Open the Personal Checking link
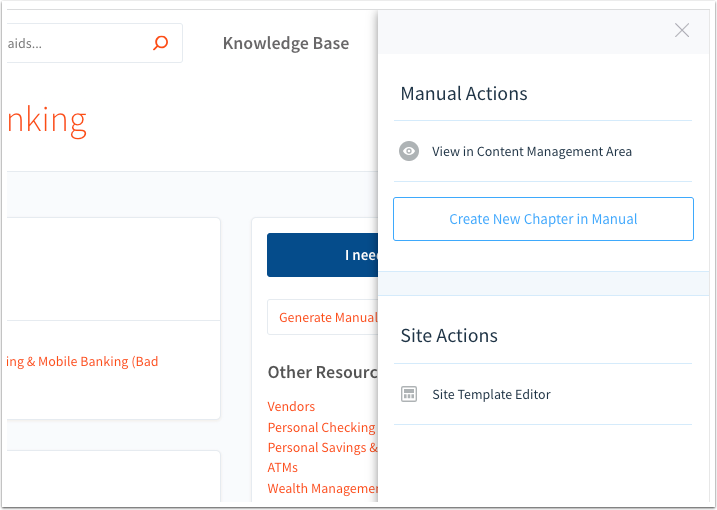The image size is (717, 510). pyautogui.click(x=321, y=427)
